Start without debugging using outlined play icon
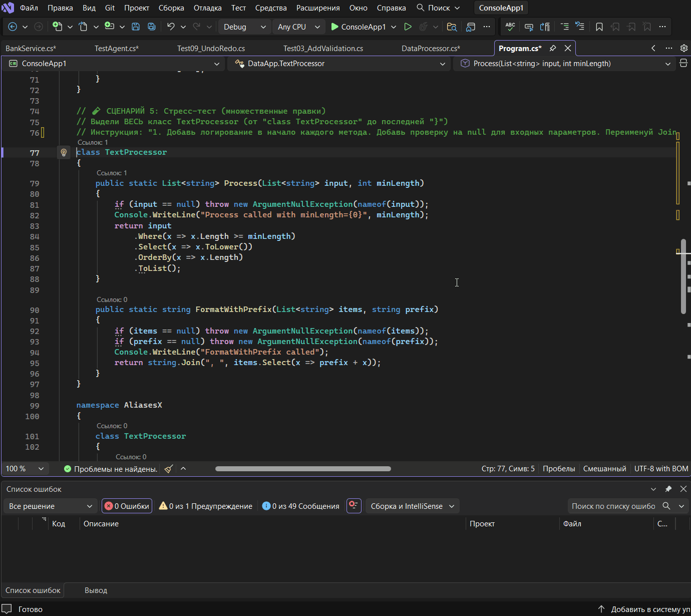The width and height of the screenshot is (691, 616). pyautogui.click(x=408, y=27)
